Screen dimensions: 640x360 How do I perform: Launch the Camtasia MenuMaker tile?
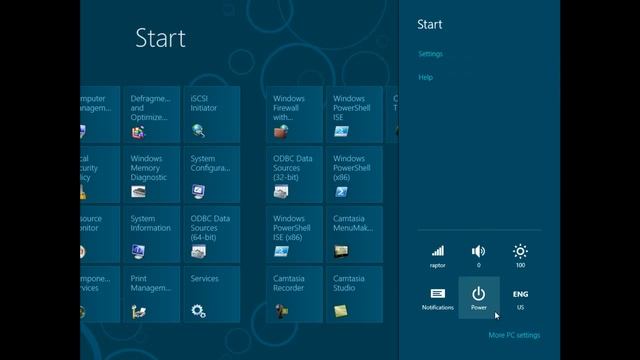coord(354,234)
